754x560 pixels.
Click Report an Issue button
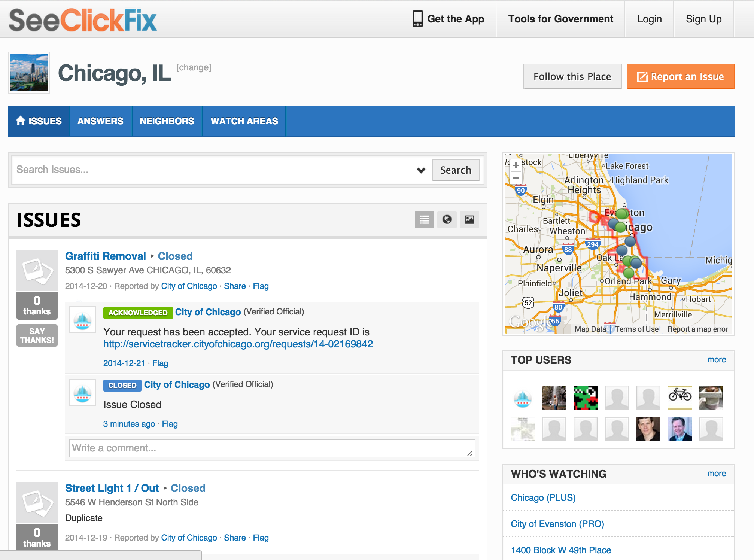681,76
